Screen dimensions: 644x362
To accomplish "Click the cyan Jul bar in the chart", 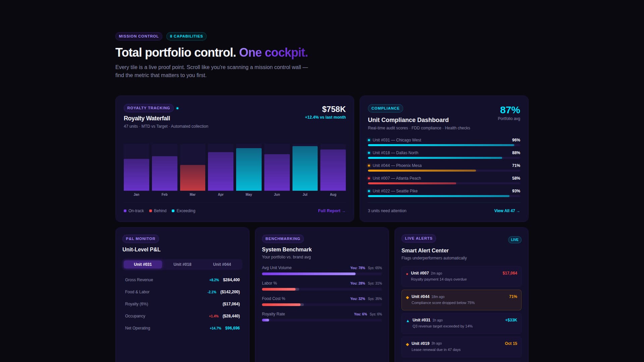I will coord(305,168).
